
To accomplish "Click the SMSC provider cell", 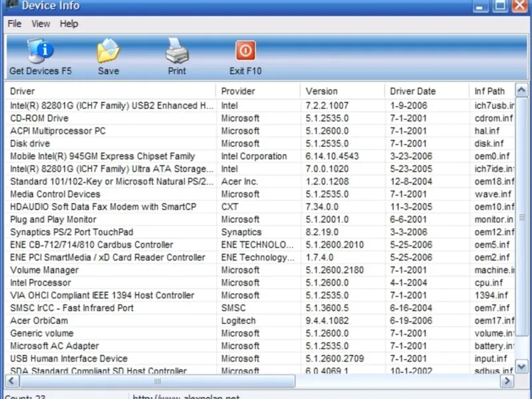I will (233, 308).
